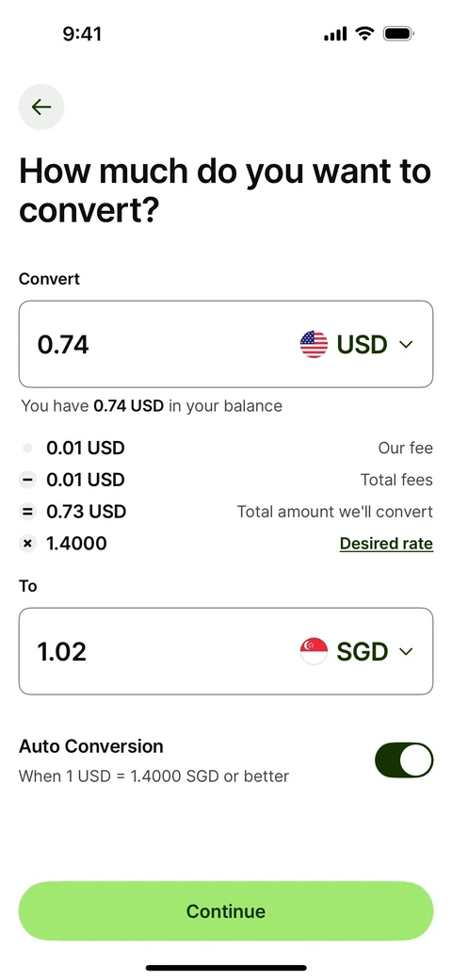Click the Singapore flag icon

click(314, 651)
